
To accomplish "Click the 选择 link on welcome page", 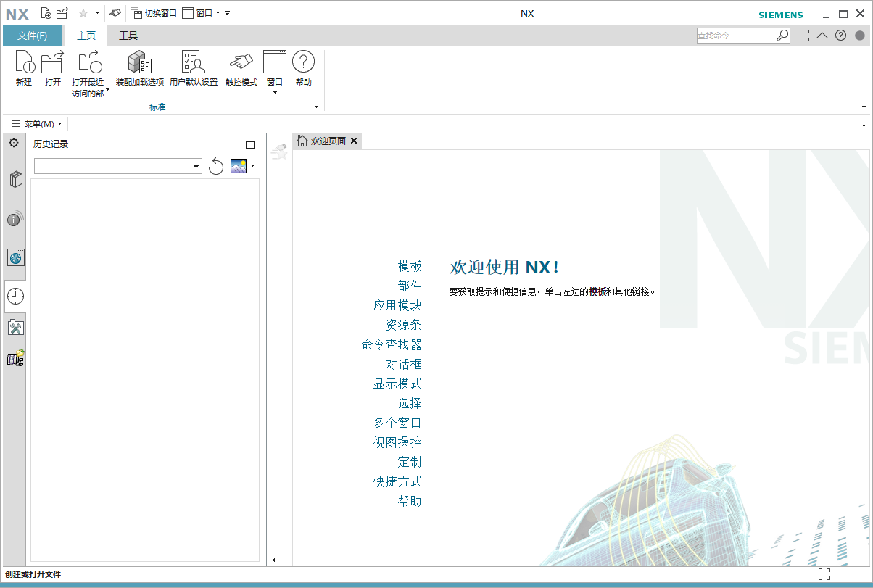I will coord(410,404).
